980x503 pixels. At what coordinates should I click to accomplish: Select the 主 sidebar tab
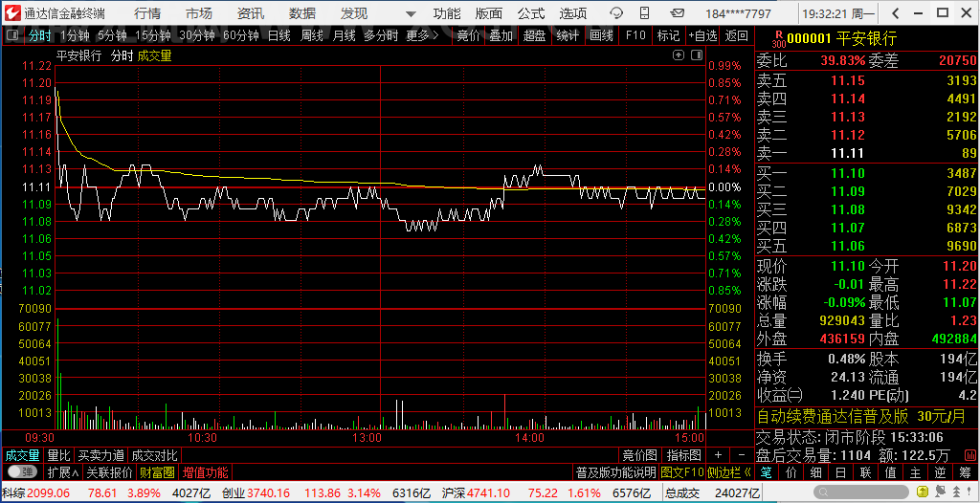pyautogui.click(x=915, y=471)
